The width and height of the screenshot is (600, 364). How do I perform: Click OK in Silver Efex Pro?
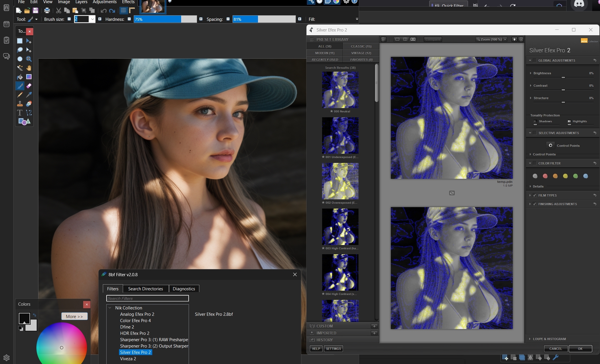pyautogui.click(x=580, y=349)
